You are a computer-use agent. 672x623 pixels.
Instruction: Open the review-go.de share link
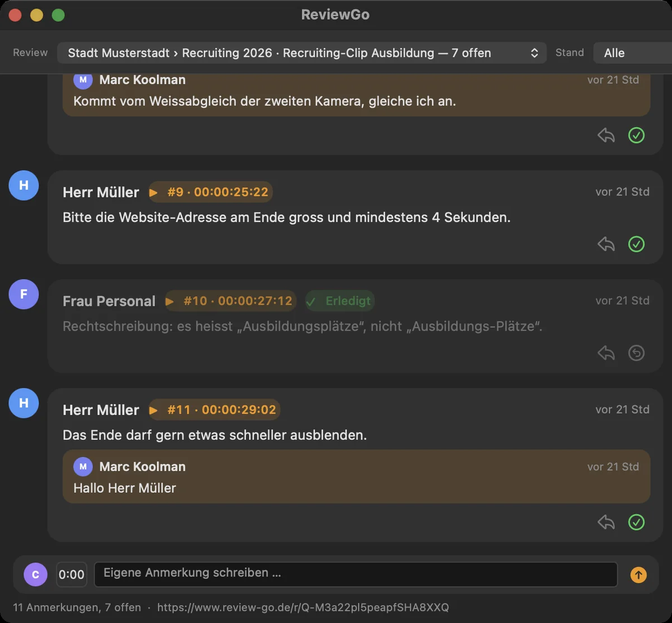303,607
